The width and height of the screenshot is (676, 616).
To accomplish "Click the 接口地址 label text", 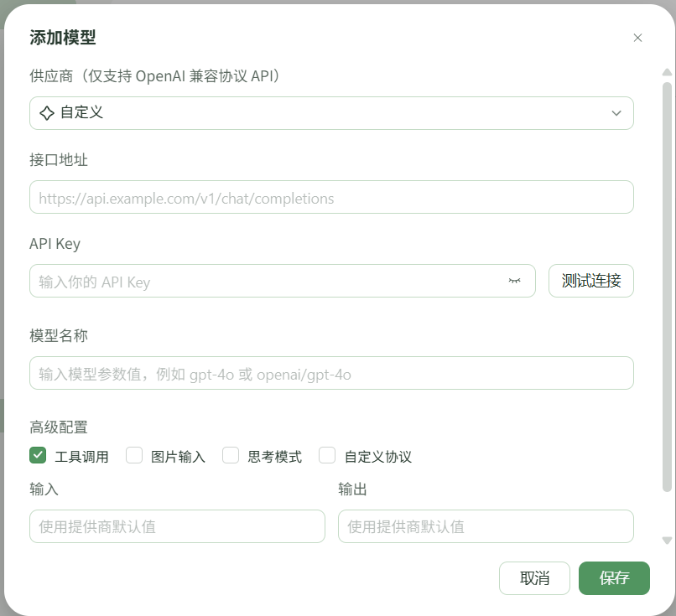I will click(x=59, y=160).
